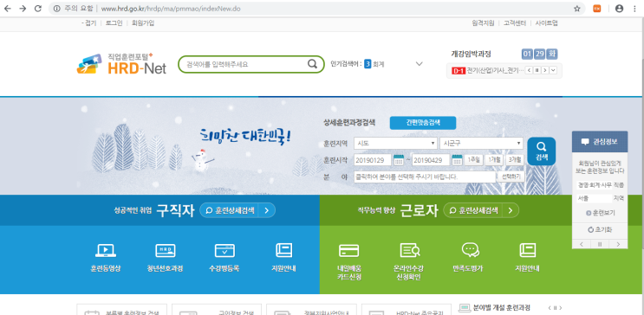This screenshot has height=315, width=644.
Task: Click 훈련보기 in the 관심정보 panel
Action: click(600, 213)
